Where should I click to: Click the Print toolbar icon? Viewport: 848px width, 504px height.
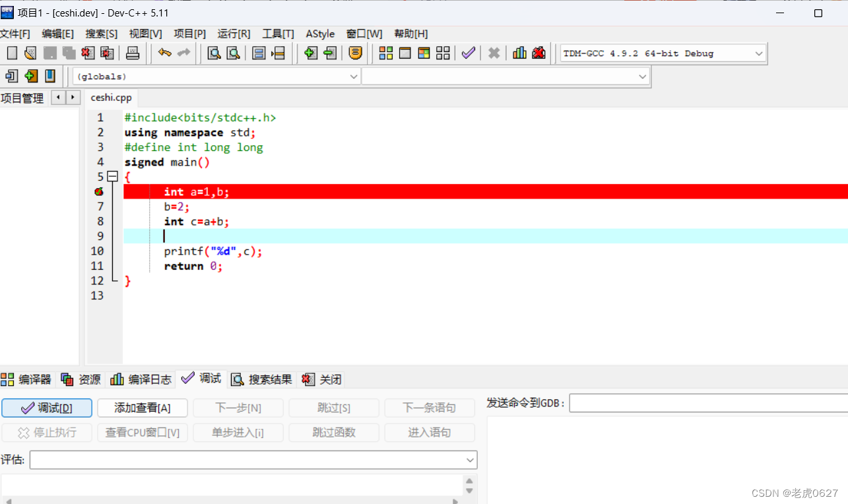133,53
